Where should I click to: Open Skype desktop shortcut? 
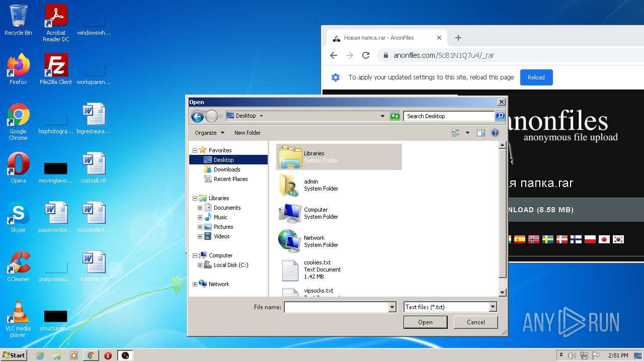[x=18, y=217]
